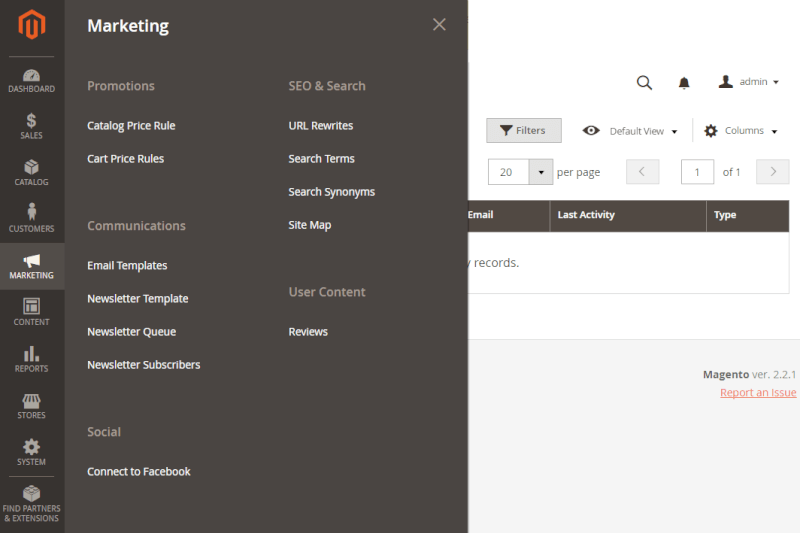Expand the per page count dropdown
This screenshot has width=800, height=533.
pyautogui.click(x=541, y=172)
